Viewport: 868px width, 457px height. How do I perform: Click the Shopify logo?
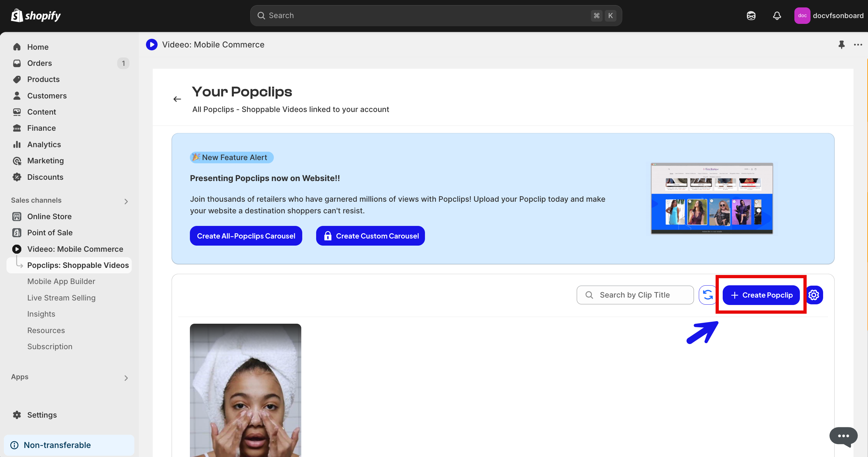(36, 15)
